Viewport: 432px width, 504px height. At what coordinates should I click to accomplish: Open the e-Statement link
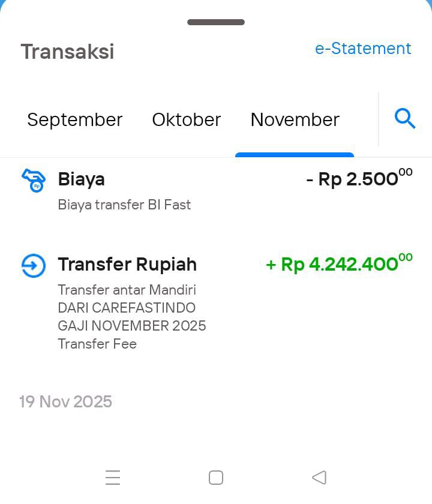click(363, 49)
